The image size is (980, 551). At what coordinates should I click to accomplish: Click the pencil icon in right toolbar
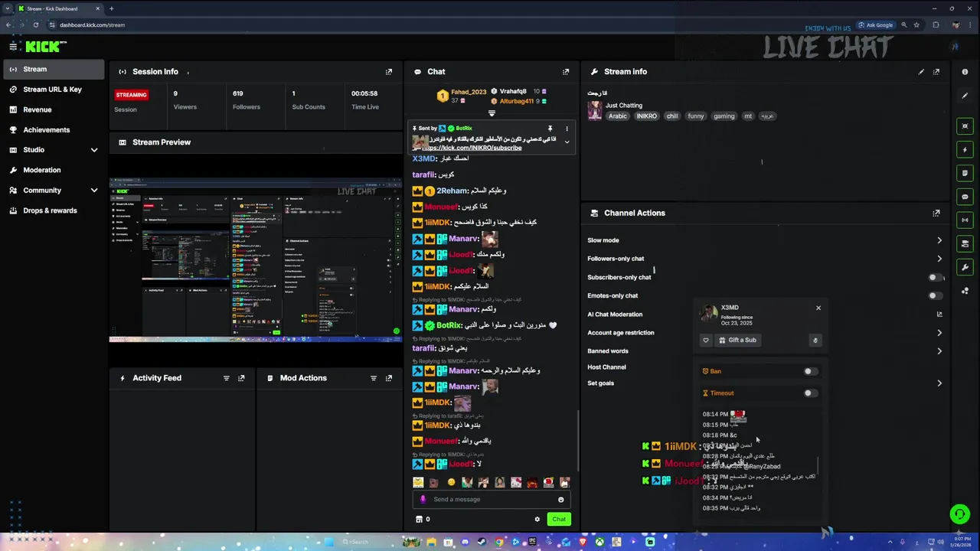(965, 96)
